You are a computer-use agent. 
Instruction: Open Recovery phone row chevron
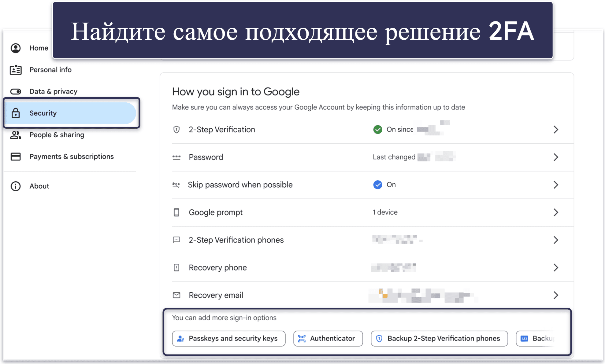coord(556,268)
